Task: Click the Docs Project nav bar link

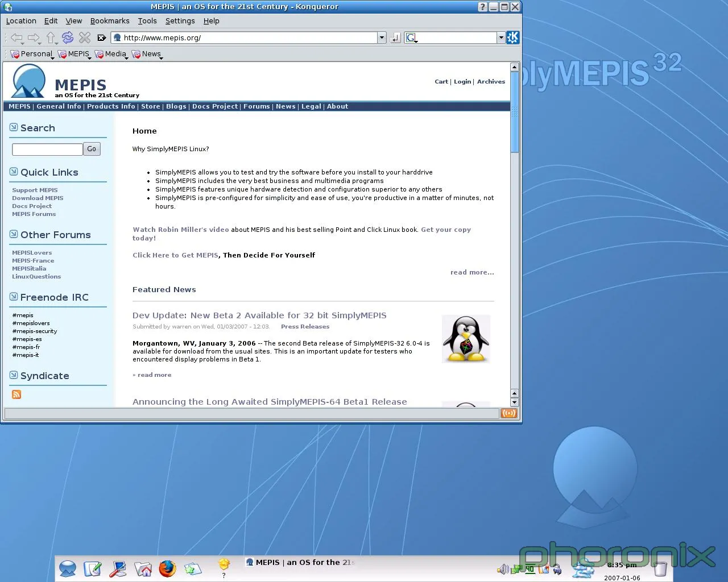Action: (215, 106)
